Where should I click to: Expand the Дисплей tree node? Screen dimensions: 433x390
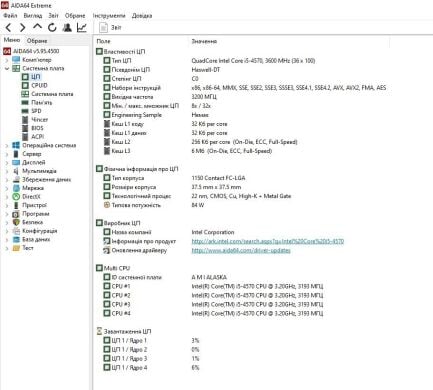[x=7, y=163]
